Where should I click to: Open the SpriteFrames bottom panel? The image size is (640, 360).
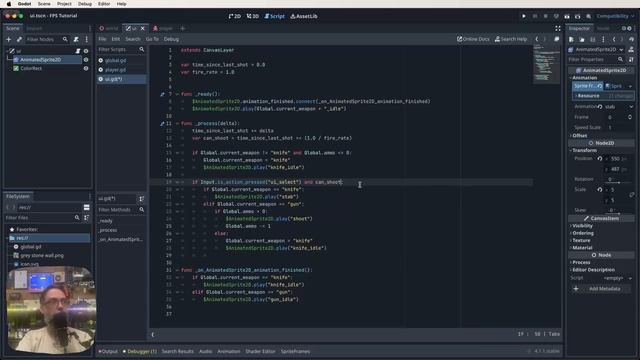click(x=295, y=351)
